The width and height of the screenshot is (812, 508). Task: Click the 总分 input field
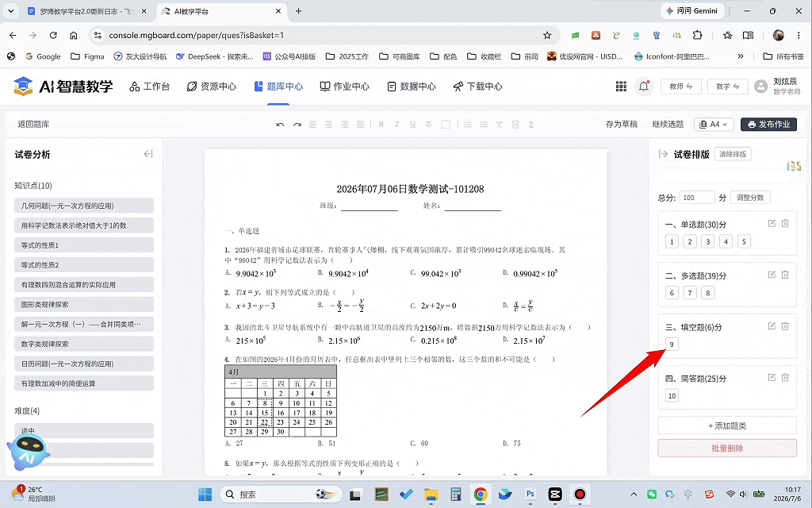coord(696,198)
